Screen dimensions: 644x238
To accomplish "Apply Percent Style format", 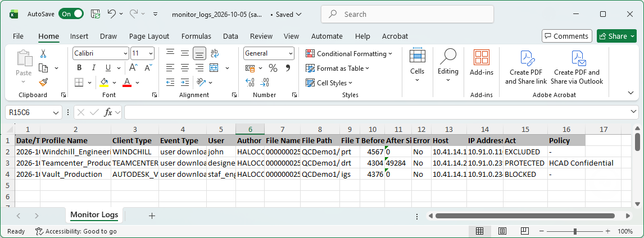I will (273, 68).
